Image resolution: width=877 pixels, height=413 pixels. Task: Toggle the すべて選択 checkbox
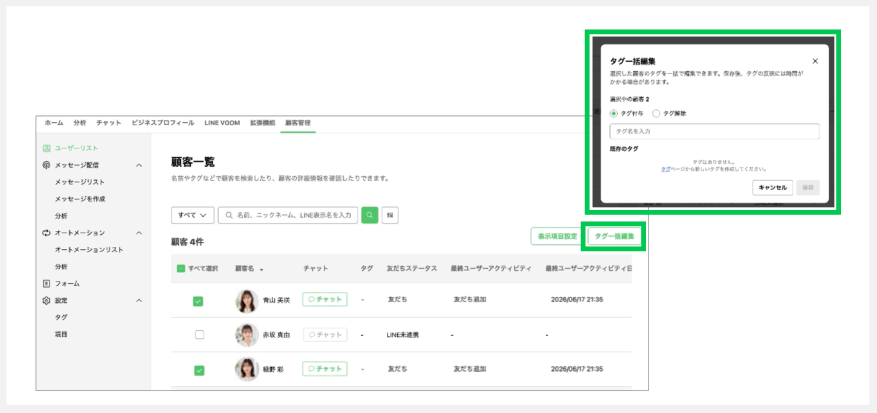coord(181,269)
